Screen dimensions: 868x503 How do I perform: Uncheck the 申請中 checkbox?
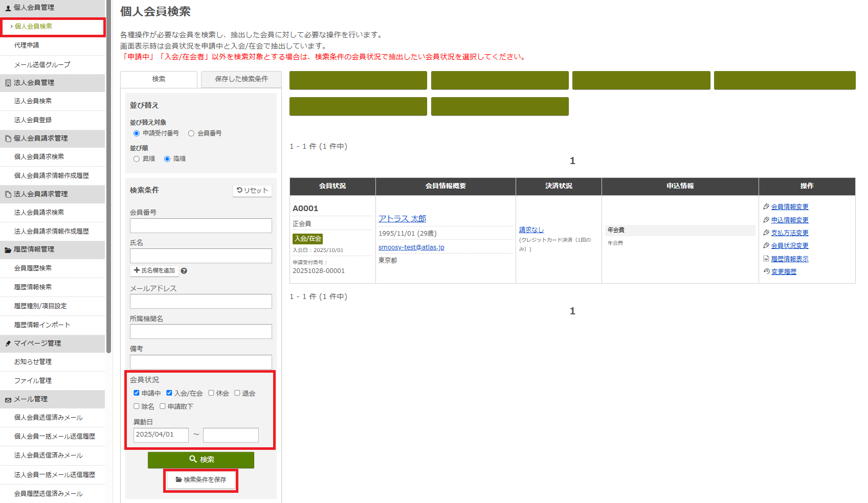pyautogui.click(x=136, y=393)
